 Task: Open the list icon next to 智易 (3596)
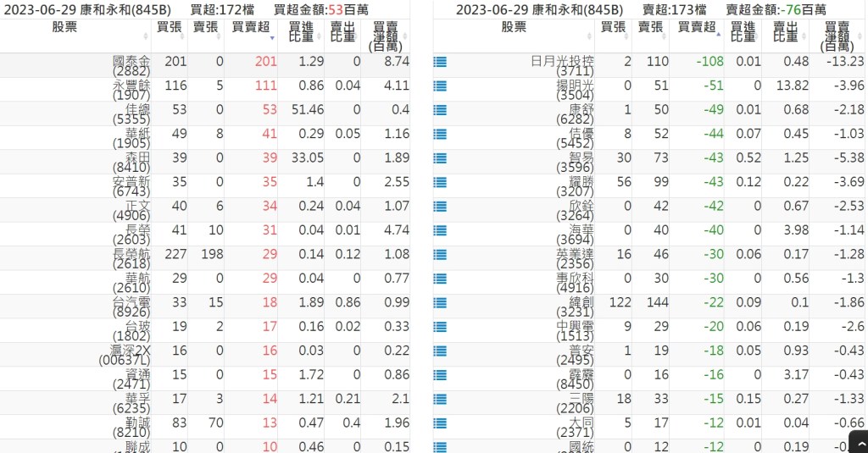point(440,157)
